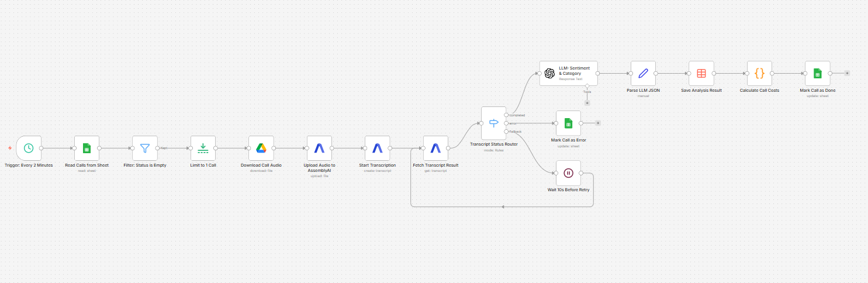The image size is (868, 283).
Task: Click the Download Call Audio label
Action: click(261, 165)
